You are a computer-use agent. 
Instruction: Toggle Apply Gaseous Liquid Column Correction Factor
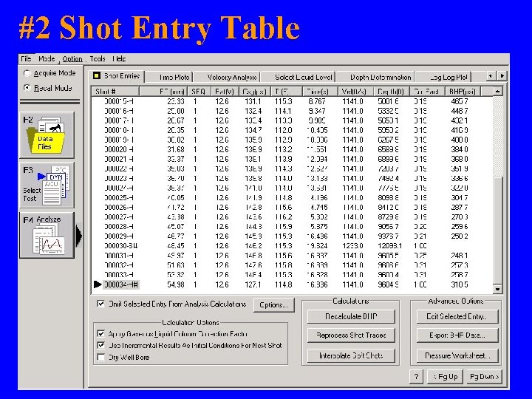[100, 334]
